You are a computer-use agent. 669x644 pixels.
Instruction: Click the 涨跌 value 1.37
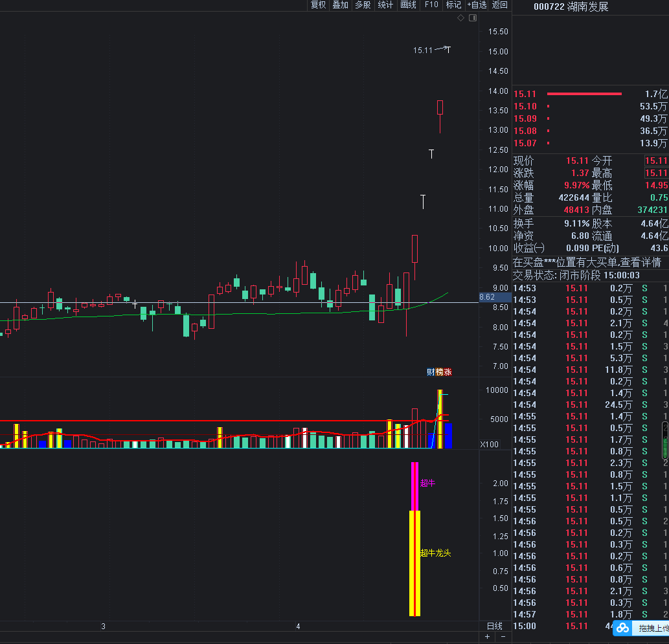580,173
